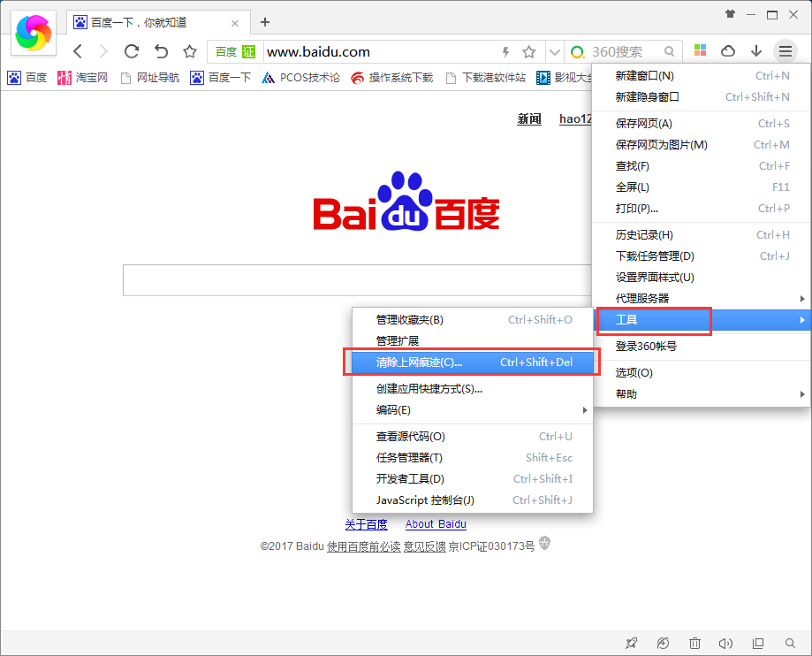Reload the page with refresh icon
Viewport: 812px width, 656px height.
point(132,51)
